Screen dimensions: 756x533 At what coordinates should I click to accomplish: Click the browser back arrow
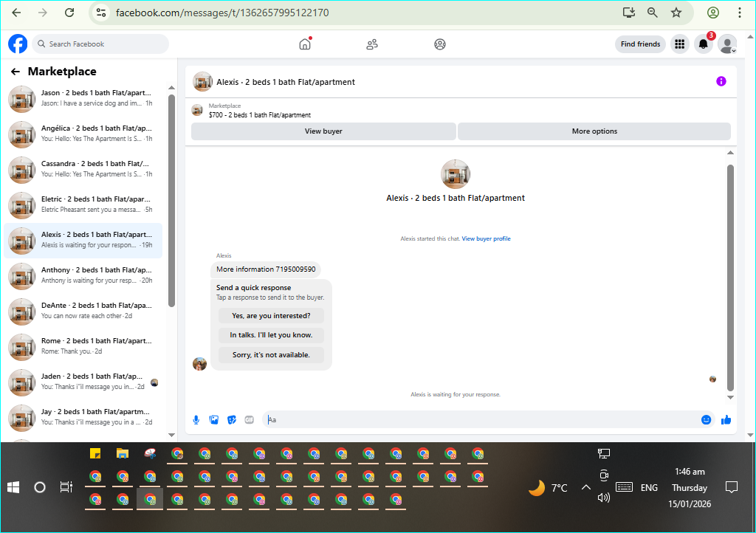16,13
